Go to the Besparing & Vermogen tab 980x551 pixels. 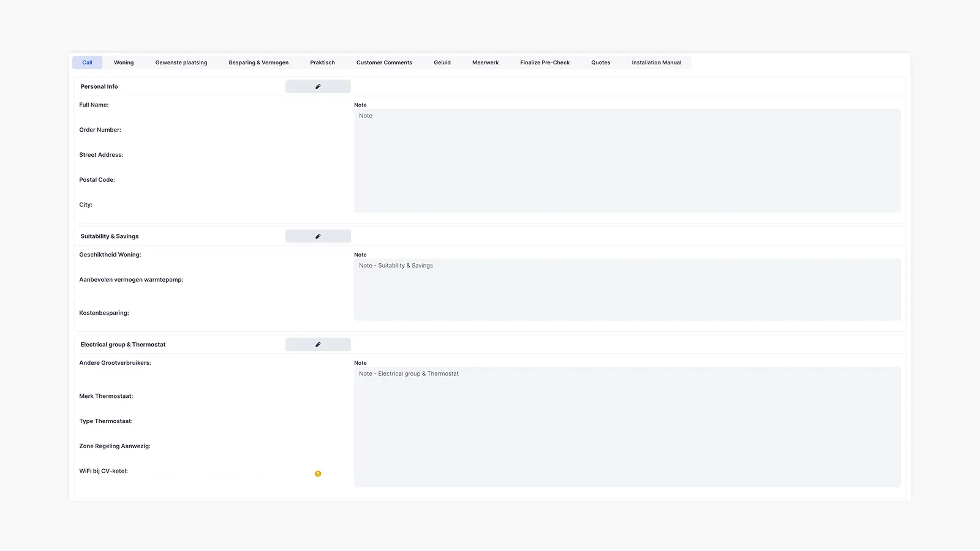(258, 62)
